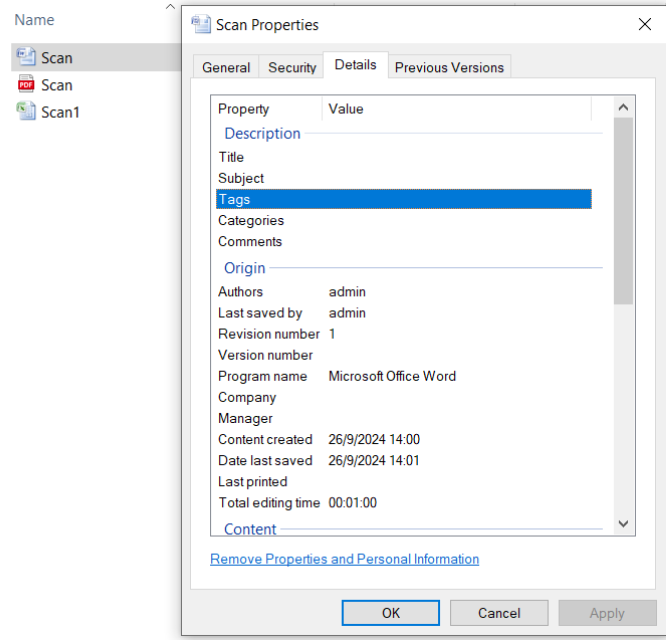Click the Scan1 file icon
This screenshot has width=666, height=640.
coord(26,112)
